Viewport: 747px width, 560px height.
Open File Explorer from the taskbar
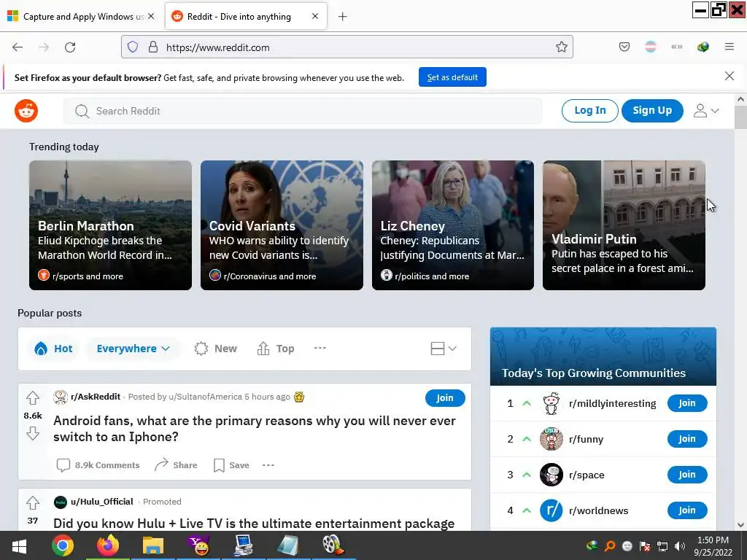coord(153,545)
